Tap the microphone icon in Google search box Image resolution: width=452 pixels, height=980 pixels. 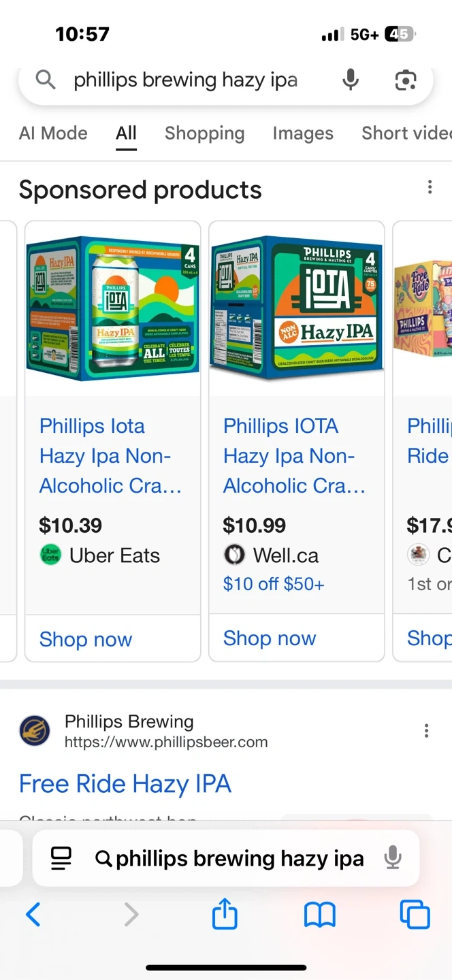point(351,80)
